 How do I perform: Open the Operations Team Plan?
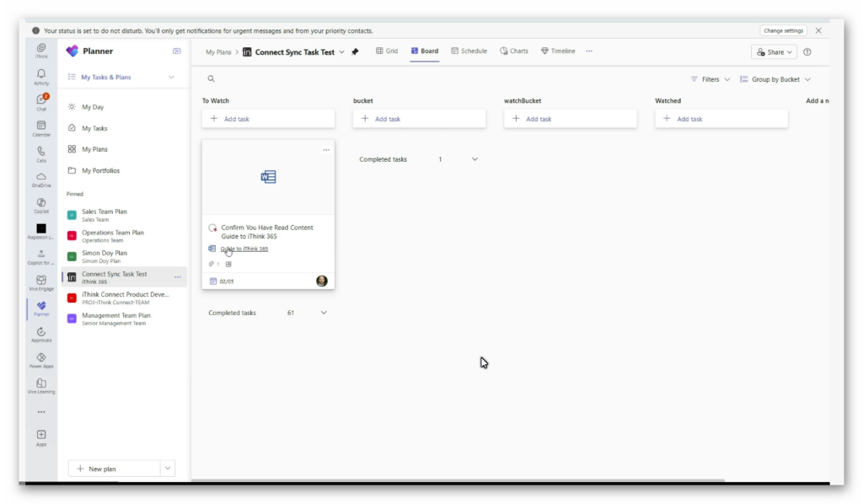point(124,236)
